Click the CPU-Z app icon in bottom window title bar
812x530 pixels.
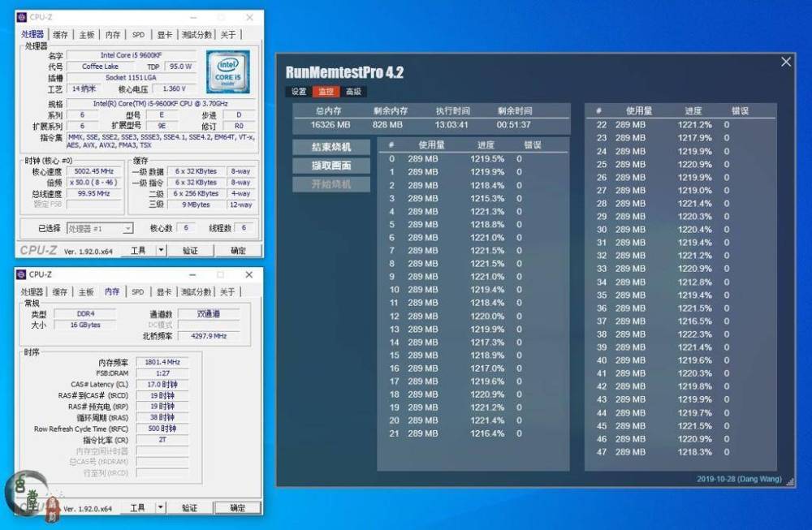pos(21,274)
